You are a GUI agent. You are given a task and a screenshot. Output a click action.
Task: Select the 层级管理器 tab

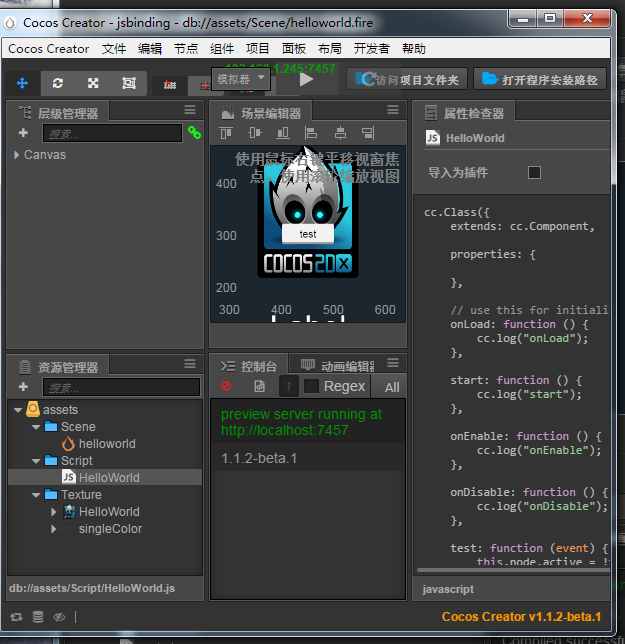[x=58, y=113]
